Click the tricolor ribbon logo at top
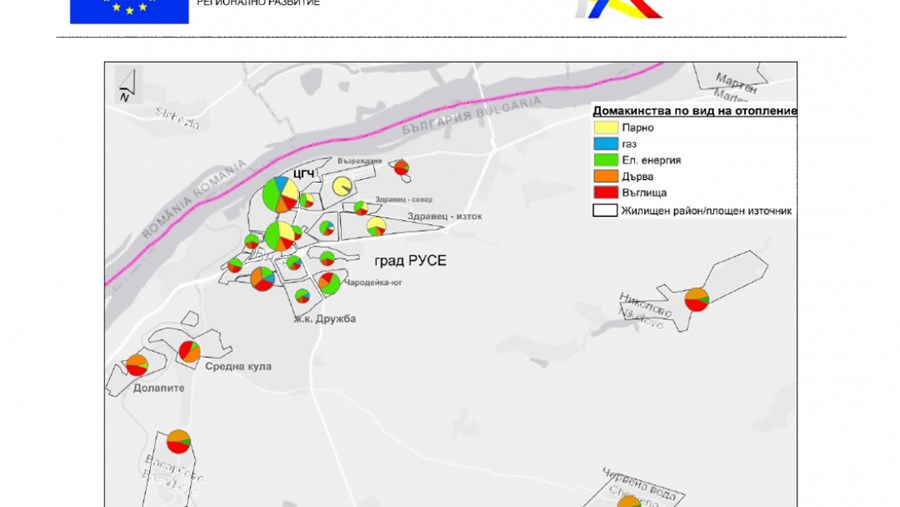The height and width of the screenshot is (507, 900). tap(619, 9)
